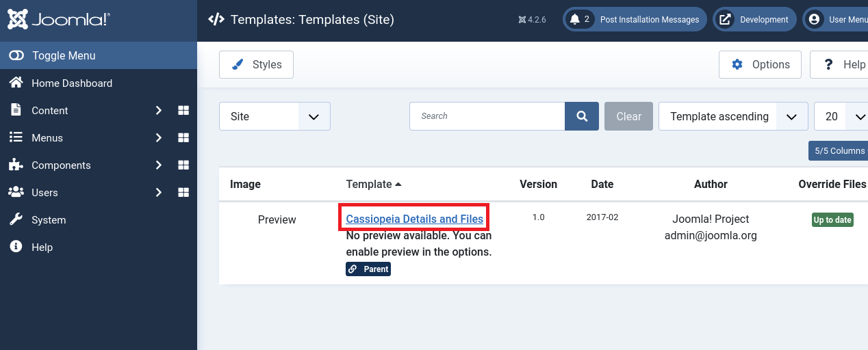Open the User Menu
Viewport: 868px width, 350px height.
(x=837, y=20)
